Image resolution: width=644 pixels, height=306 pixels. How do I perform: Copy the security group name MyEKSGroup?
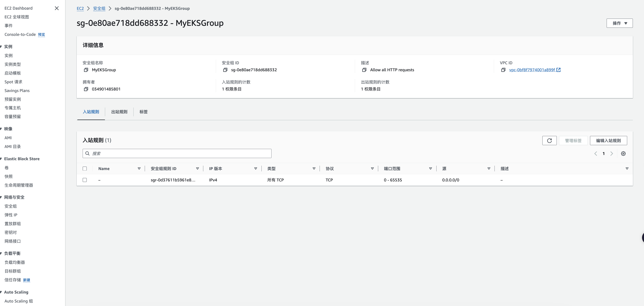(86, 70)
